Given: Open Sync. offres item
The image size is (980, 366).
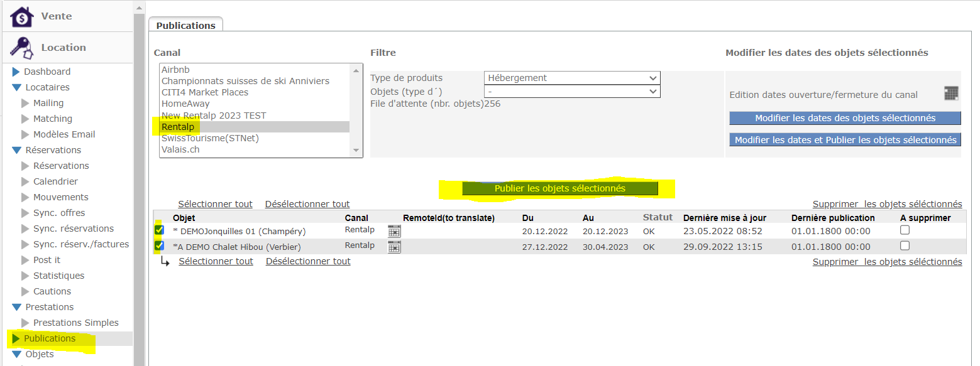Looking at the screenshot, I should pyautogui.click(x=59, y=213).
